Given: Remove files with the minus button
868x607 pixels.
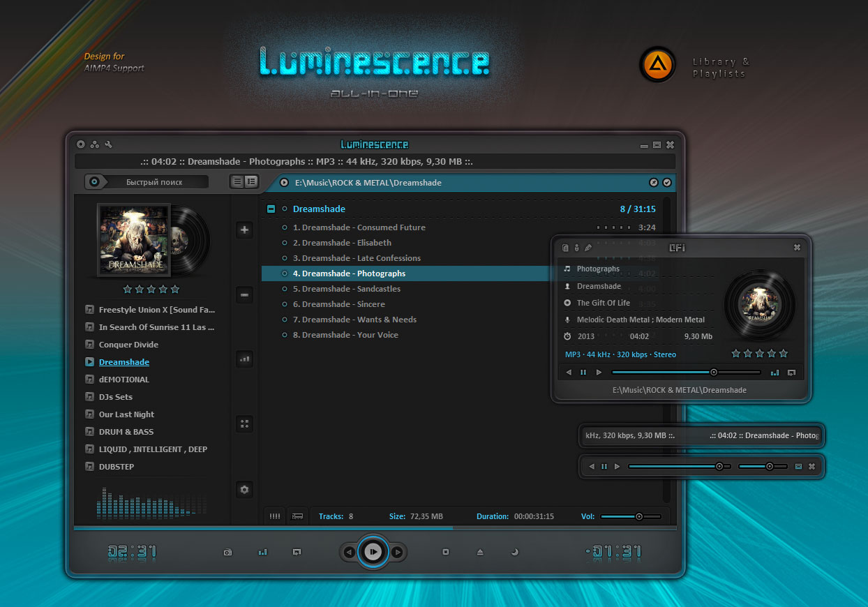Looking at the screenshot, I should tap(244, 295).
